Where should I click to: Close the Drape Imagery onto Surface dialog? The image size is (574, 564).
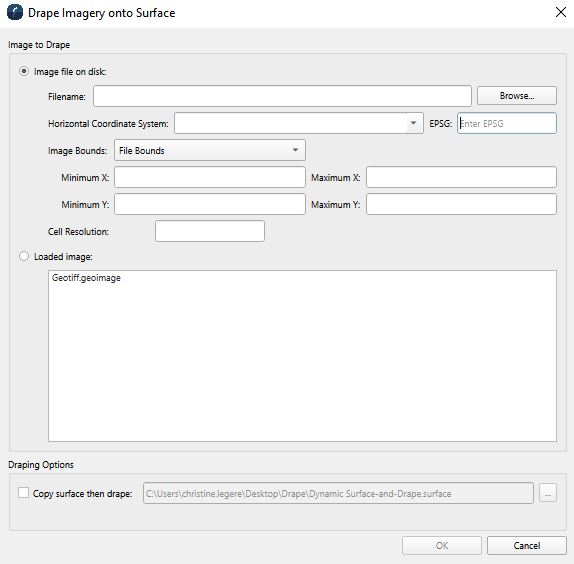pyautogui.click(x=560, y=12)
